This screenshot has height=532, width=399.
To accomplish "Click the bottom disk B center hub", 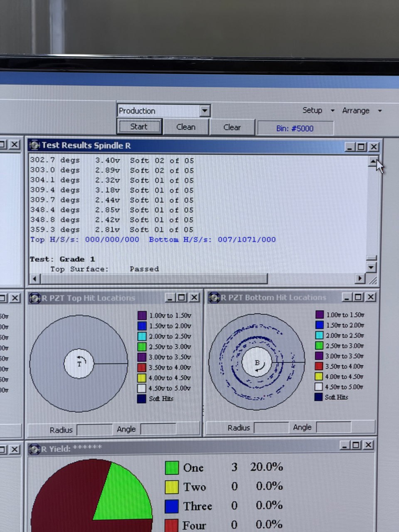I will (257, 363).
